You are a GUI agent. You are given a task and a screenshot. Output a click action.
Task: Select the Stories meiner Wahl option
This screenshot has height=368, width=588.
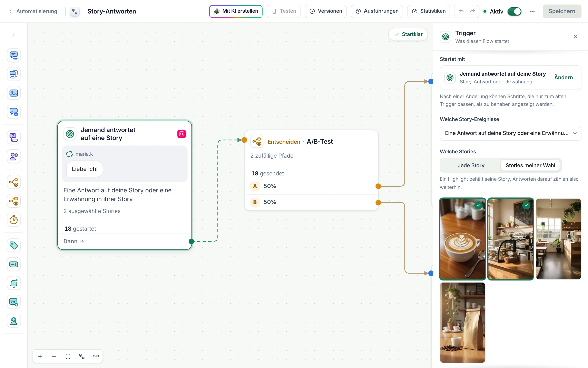pos(530,166)
